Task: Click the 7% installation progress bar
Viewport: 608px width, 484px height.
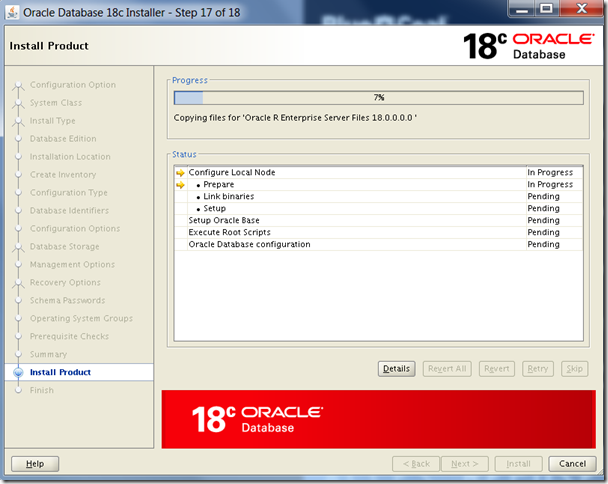Action: (379, 98)
